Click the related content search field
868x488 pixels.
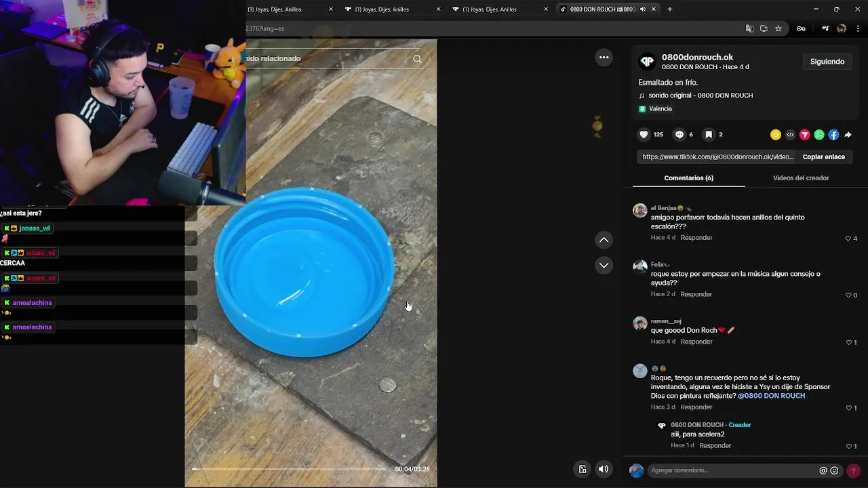point(329,58)
